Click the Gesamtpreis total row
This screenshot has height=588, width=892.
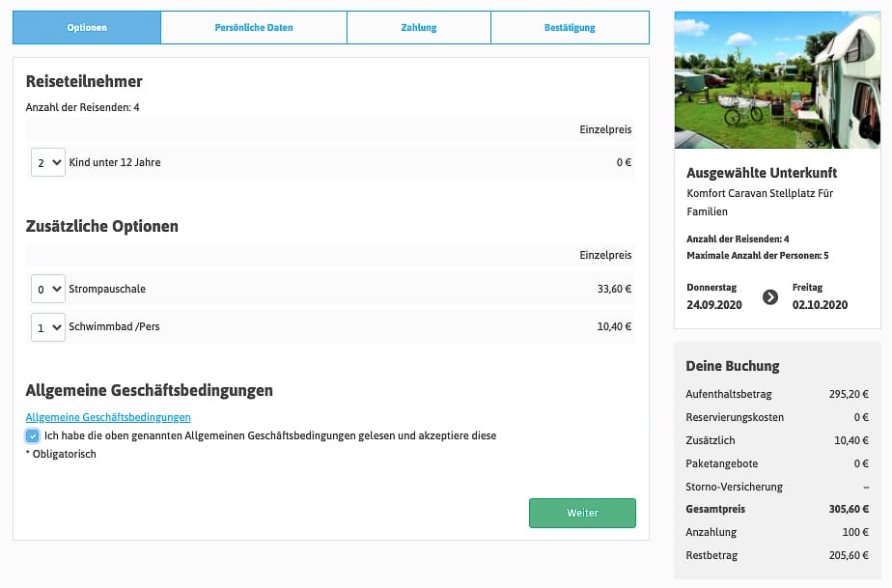[777, 509]
